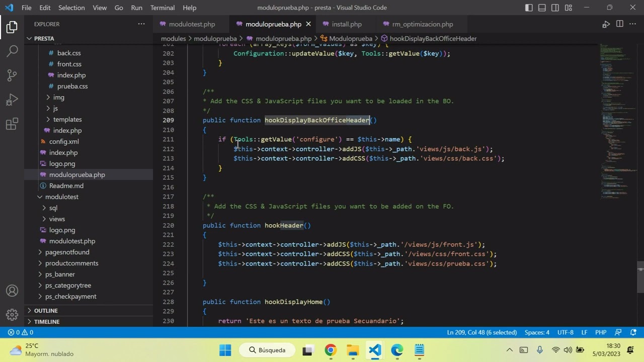Expand the sql folder
The width and height of the screenshot is (644, 362).
point(53,208)
